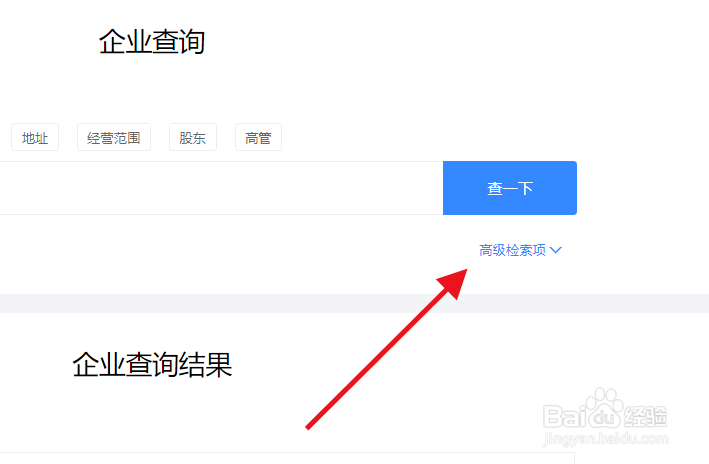Open the 高管 search category tab
The height and width of the screenshot is (464, 709).
258,137
